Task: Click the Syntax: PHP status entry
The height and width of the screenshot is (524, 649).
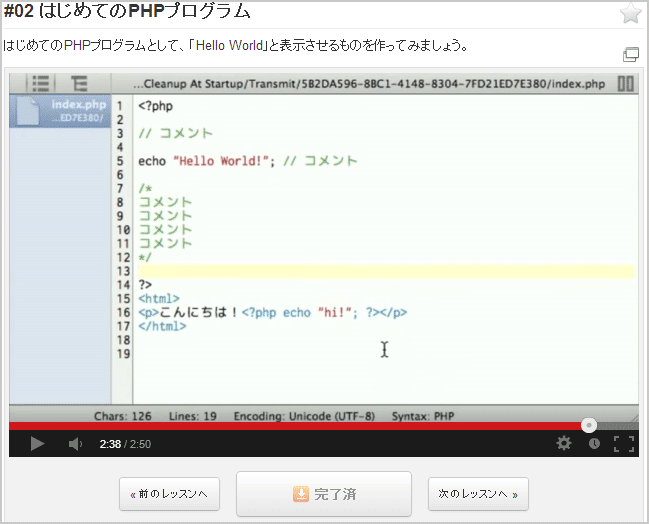Action: click(423, 416)
